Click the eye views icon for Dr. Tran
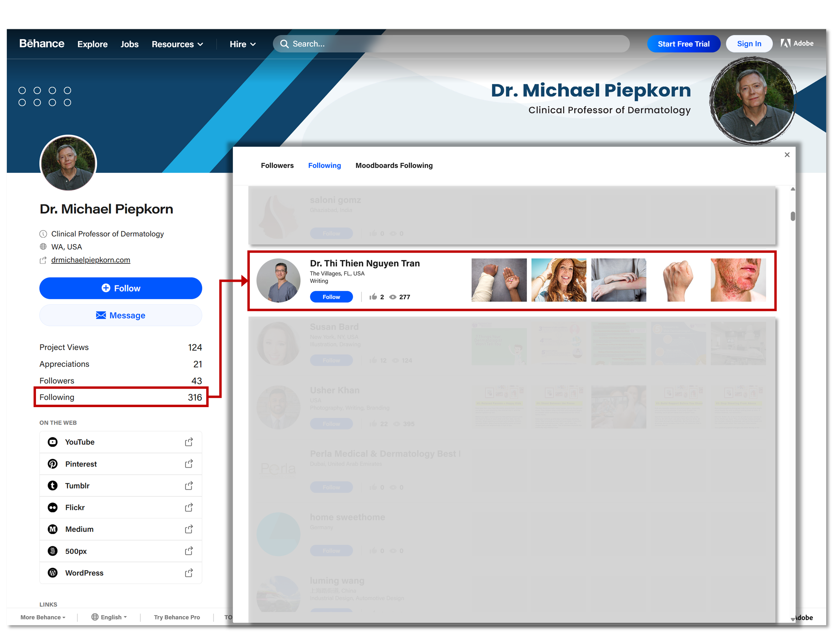 click(x=392, y=297)
